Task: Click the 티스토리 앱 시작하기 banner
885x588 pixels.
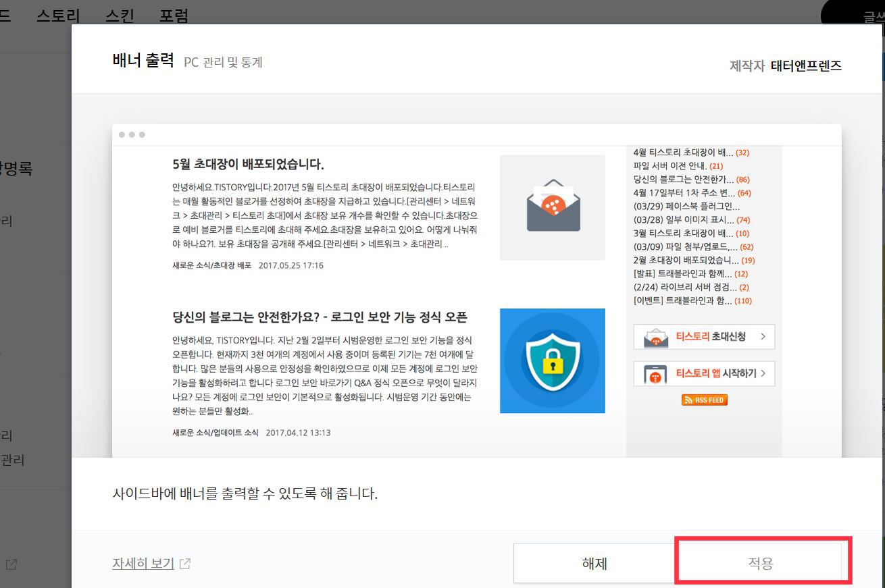Action: (704, 373)
